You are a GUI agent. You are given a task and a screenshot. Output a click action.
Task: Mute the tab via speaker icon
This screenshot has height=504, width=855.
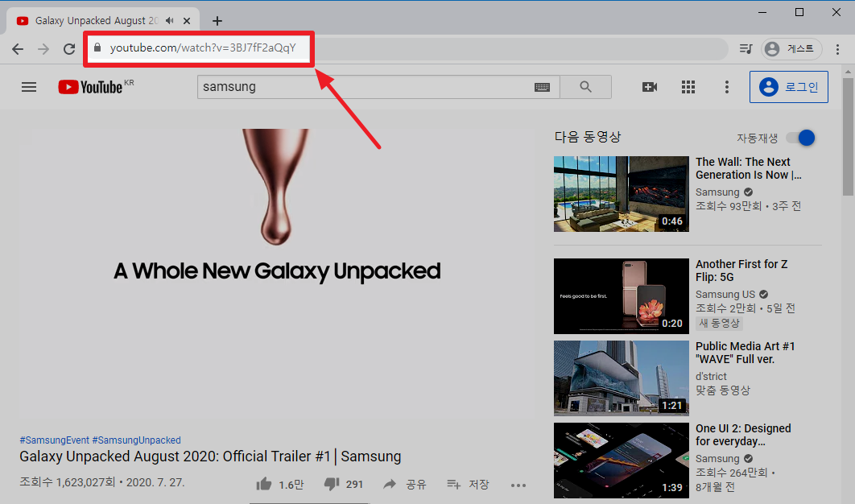[170, 21]
